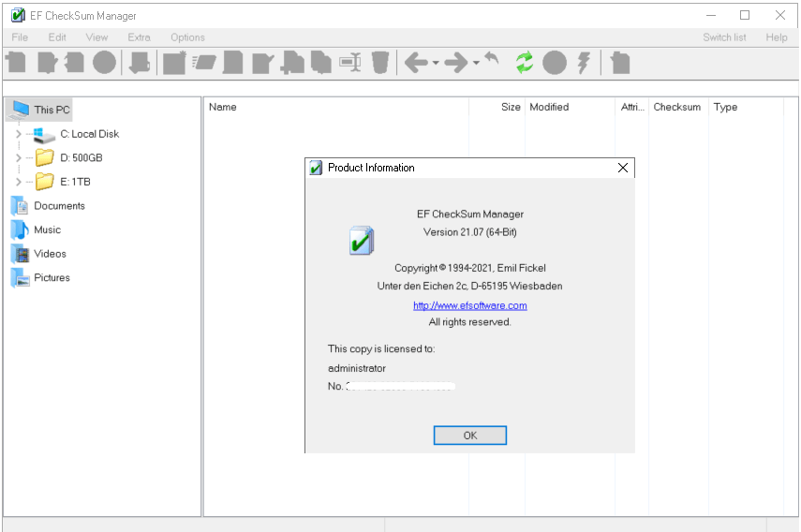Click OK in Product Information dialog
801x532 pixels.
[470, 436]
